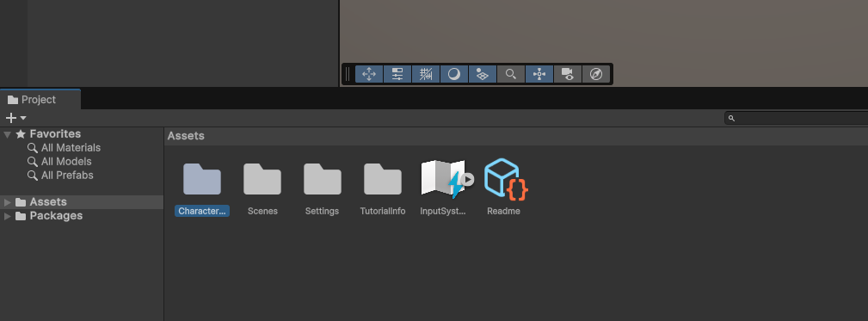Expand the Assets folder tree arrow
The height and width of the screenshot is (321, 868).
point(7,202)
